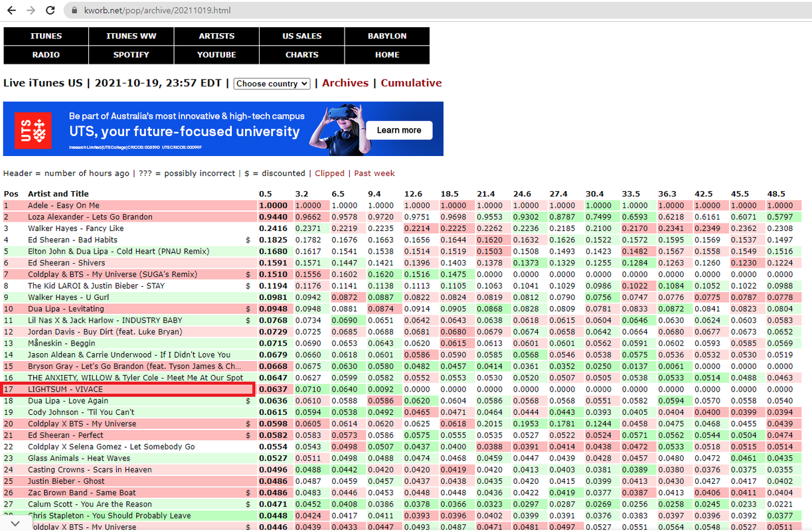Go forward with the browser forward arrow
The height and width of the screenshot is (531, 812).
(x=31, y=11)
